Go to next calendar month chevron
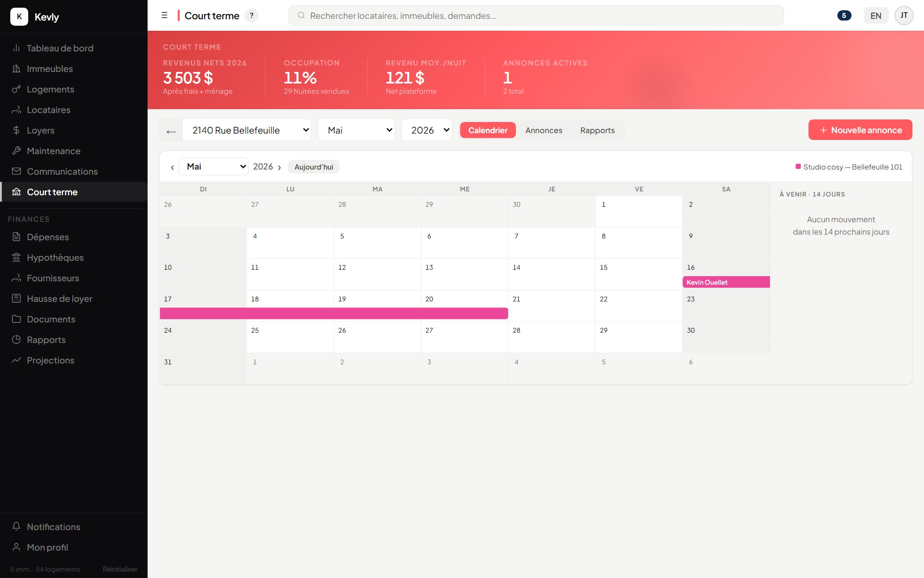Image resolution: width=924 pixels, height=578 pixels. [279, 167]
